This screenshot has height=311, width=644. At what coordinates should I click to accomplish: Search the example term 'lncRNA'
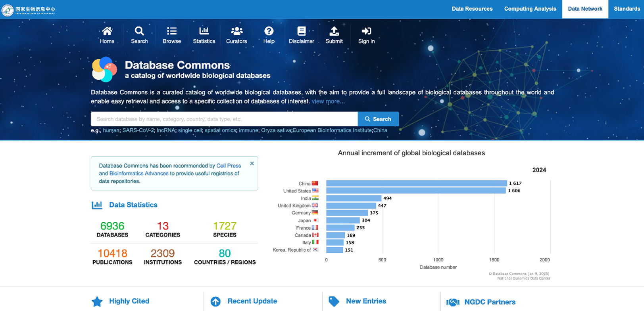pyautogui.click(x=166, y=130)
